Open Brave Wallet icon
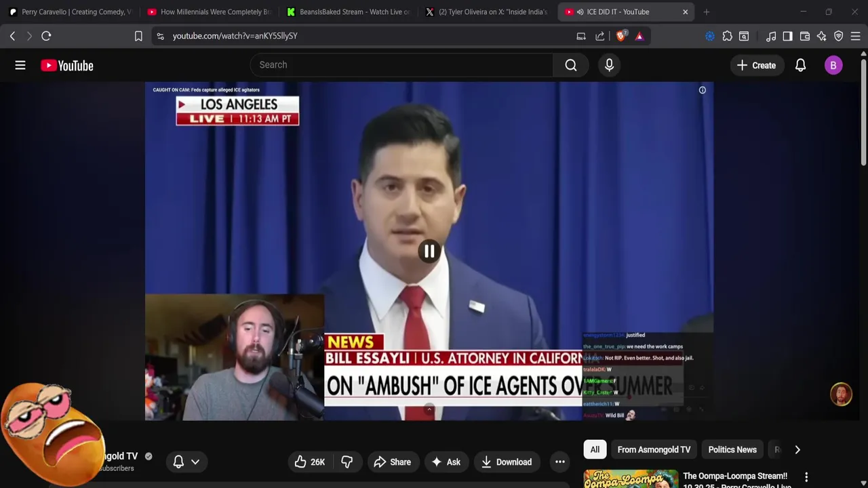This screenshot has width=868, height=488. click(x=805, y=36)
